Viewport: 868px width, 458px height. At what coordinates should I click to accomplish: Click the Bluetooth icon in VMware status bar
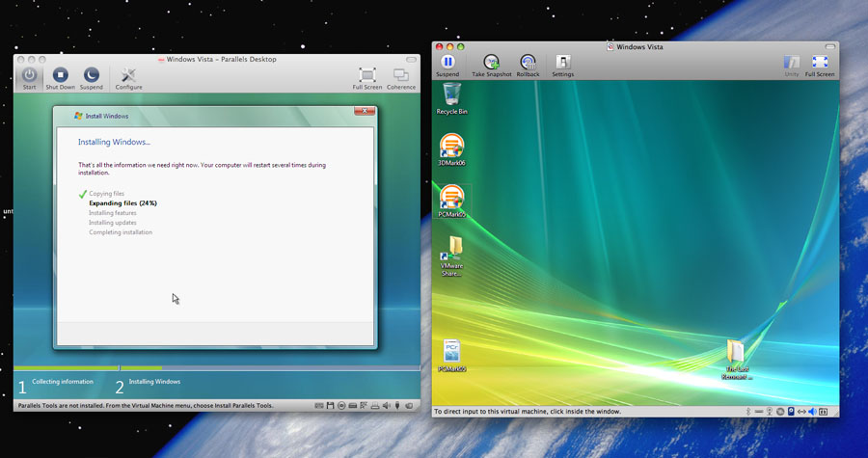click(x=748, y=412)
